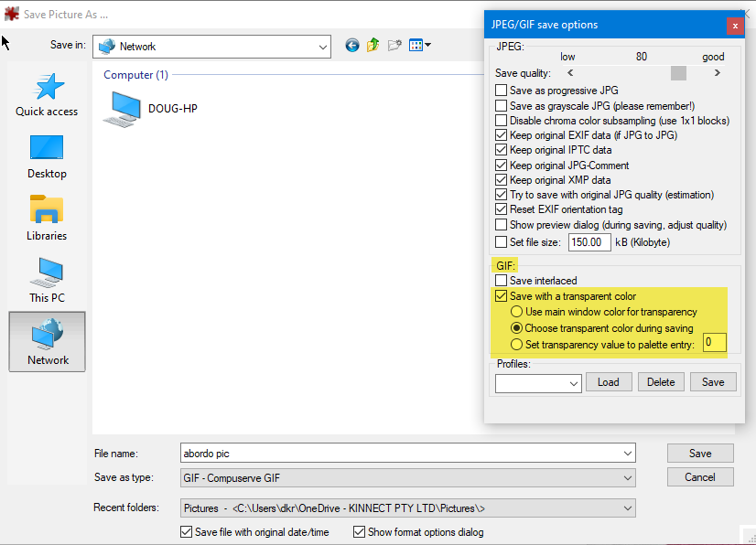
Task: Click the create new folder icon
Action: point(394,46)
